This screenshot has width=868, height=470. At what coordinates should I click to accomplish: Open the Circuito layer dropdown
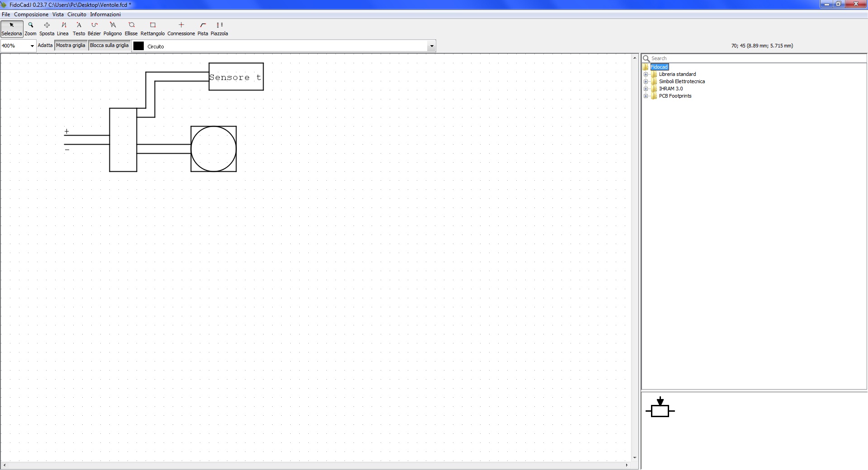431,46
